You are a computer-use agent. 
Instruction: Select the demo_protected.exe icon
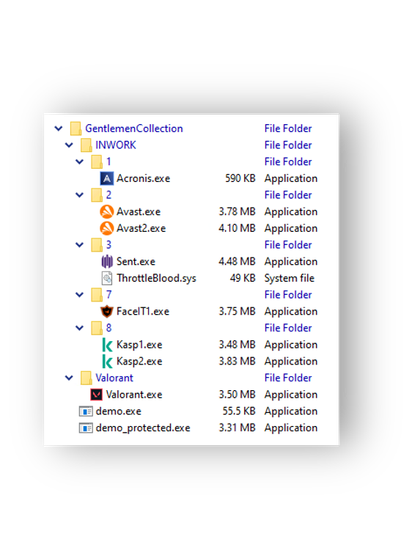click(x=86, y=428)
